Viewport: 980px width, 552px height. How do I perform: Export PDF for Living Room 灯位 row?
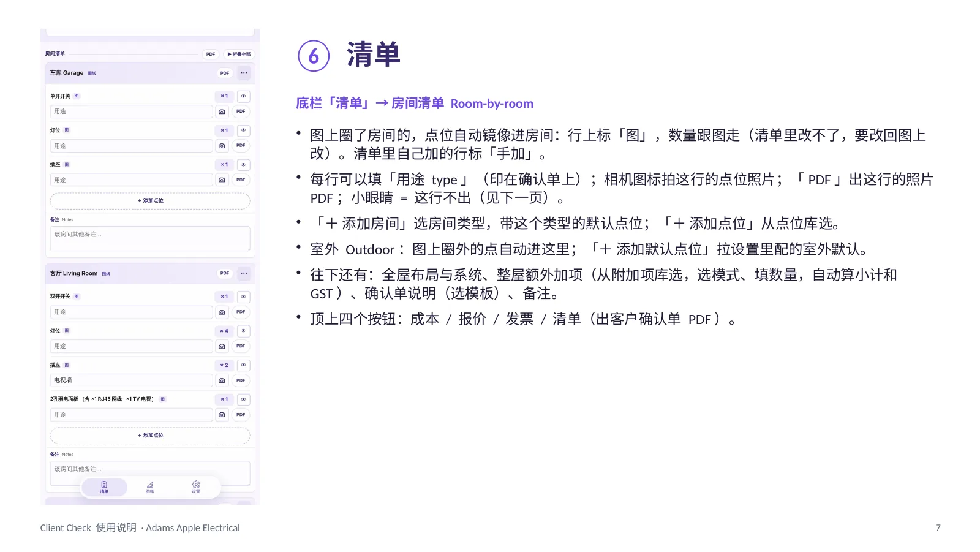click(x=241, y=346)
